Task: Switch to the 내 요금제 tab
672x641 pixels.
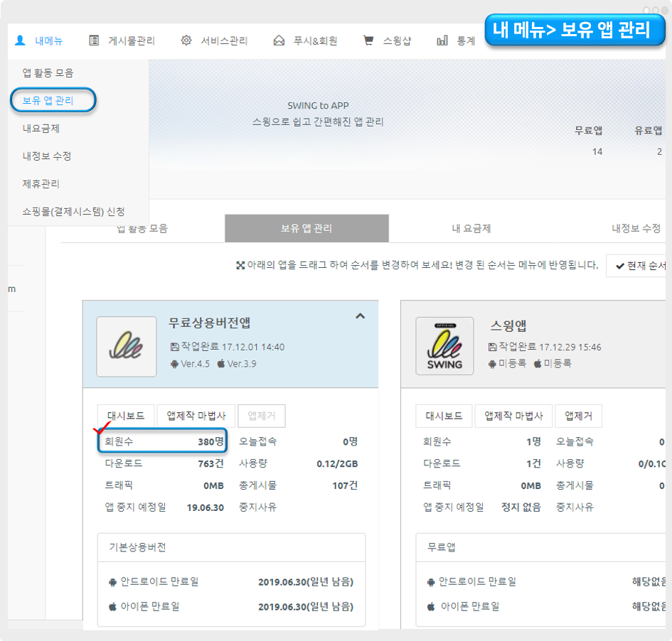Action: 471,229
